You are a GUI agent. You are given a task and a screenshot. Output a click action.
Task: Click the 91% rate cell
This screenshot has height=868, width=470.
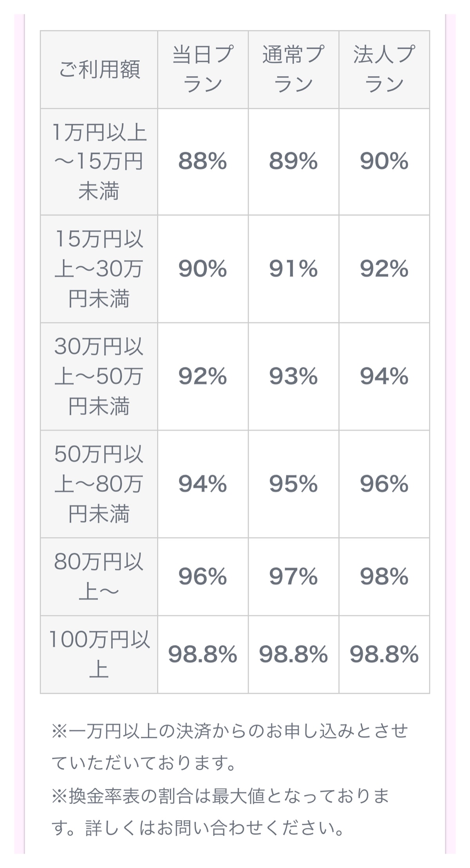[293, 269]
